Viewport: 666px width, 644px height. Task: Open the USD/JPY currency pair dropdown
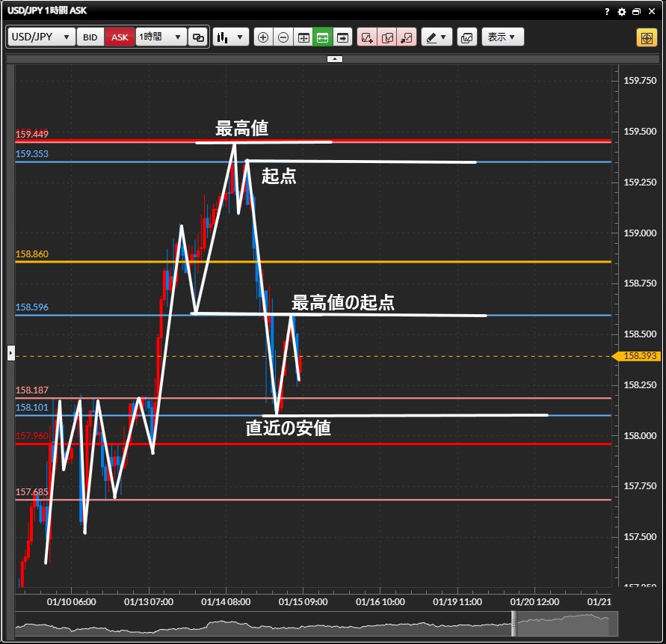42,37
